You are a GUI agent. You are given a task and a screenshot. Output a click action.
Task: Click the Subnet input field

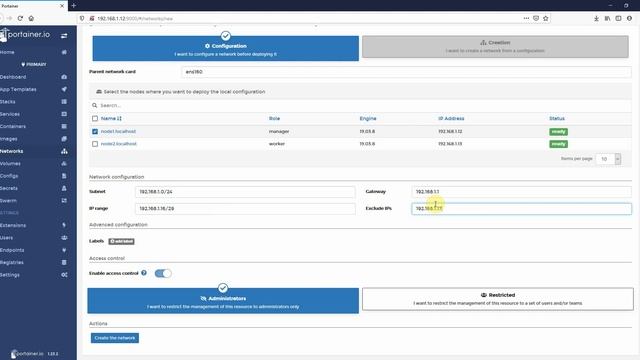[x=245, y=192]
